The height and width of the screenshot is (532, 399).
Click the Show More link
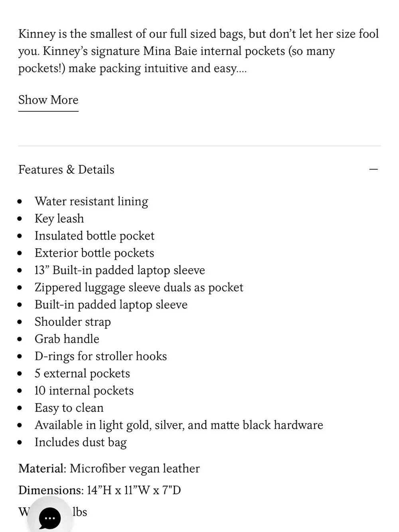coord(48,100)
